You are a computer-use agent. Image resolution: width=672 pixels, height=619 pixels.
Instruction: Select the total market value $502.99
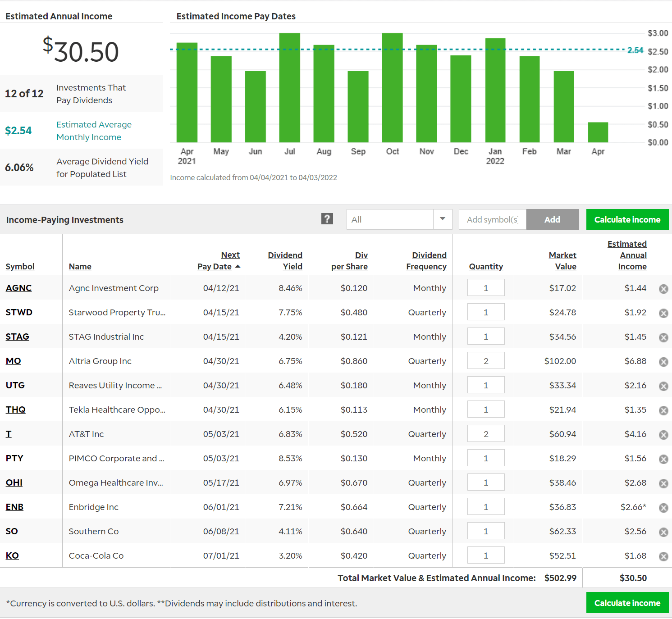[x=560, y=578]
